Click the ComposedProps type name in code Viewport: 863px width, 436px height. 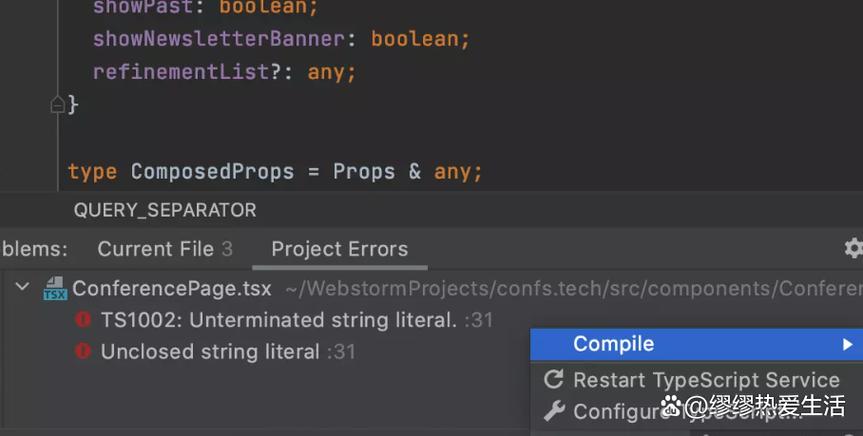(x=212, y=172)
